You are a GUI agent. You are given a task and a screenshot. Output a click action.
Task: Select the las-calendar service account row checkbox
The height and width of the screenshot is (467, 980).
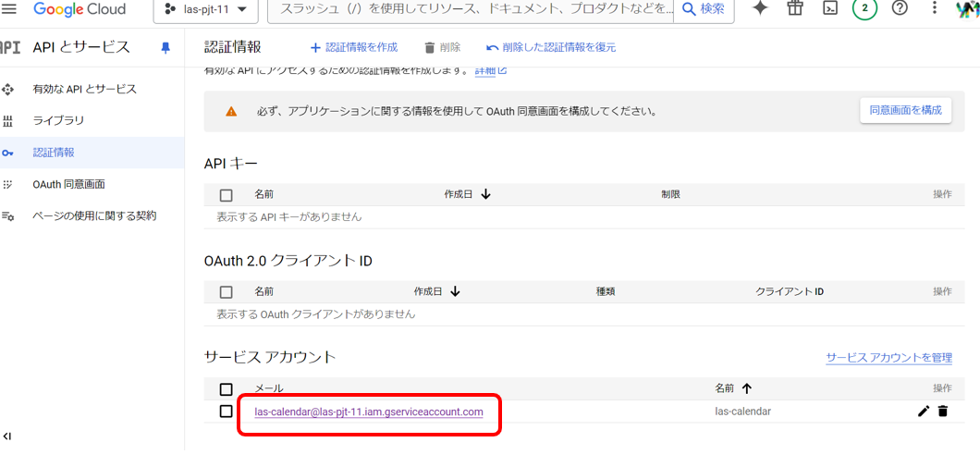coord(227,412)
